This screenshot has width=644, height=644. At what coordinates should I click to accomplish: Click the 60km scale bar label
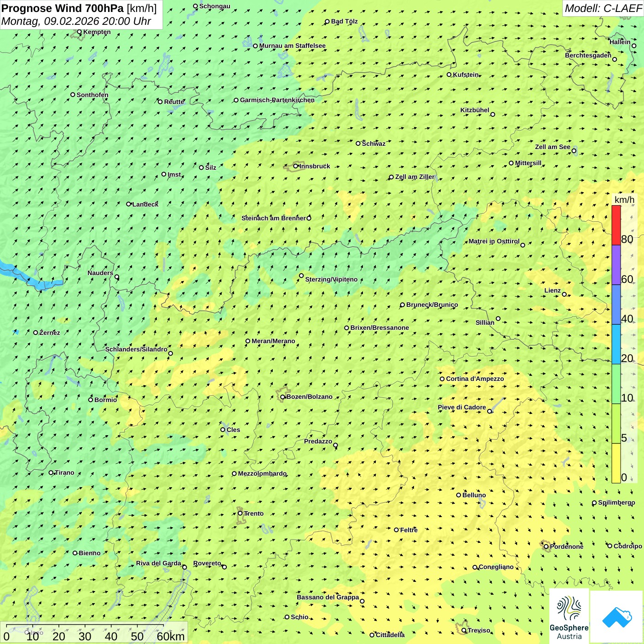[171, 636]
